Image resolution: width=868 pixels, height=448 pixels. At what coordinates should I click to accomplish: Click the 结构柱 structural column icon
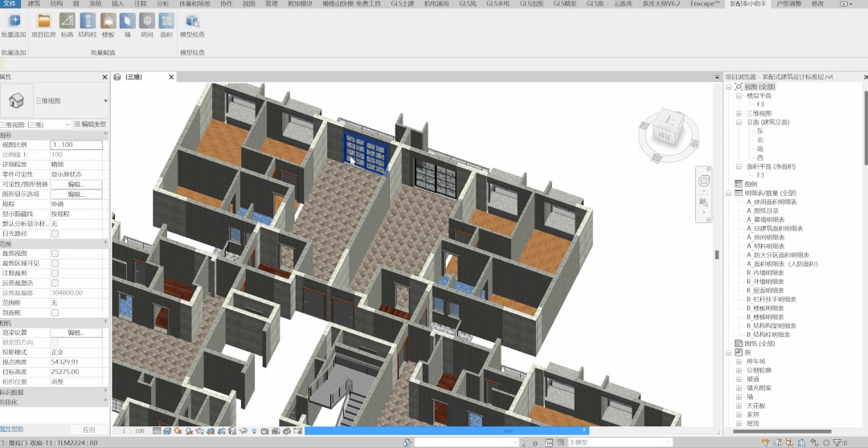click(x=88, y=22)
